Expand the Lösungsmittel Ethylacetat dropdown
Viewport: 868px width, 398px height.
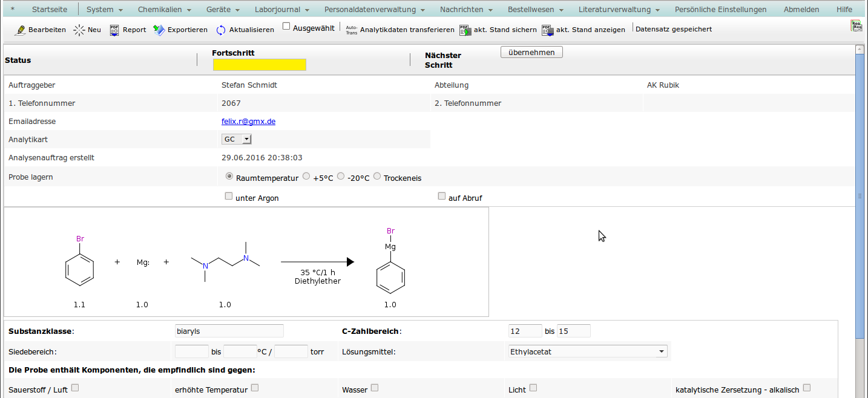pos(587,351)
